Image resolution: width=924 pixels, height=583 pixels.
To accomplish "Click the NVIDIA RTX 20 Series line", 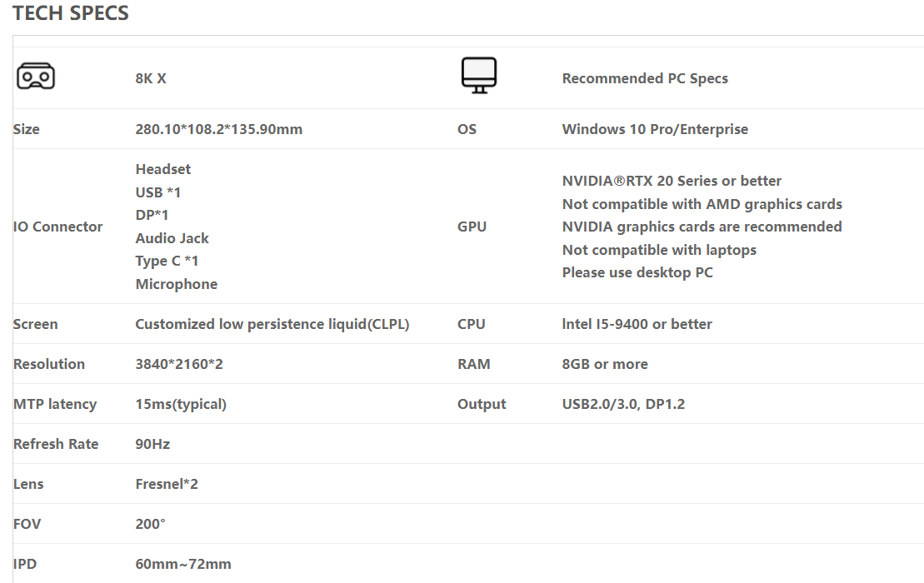I will [x=672, y=181].
